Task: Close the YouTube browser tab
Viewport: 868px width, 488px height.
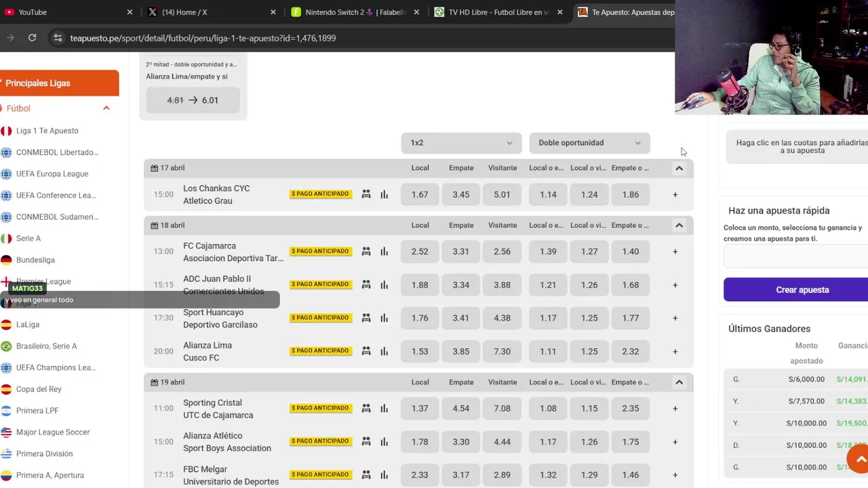Action: click(130, 12)
